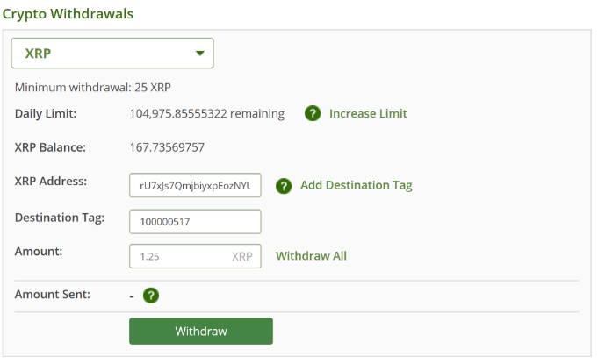Click the "Amount Sent:" label
This screenshot has height=364, width=598.
53,295
